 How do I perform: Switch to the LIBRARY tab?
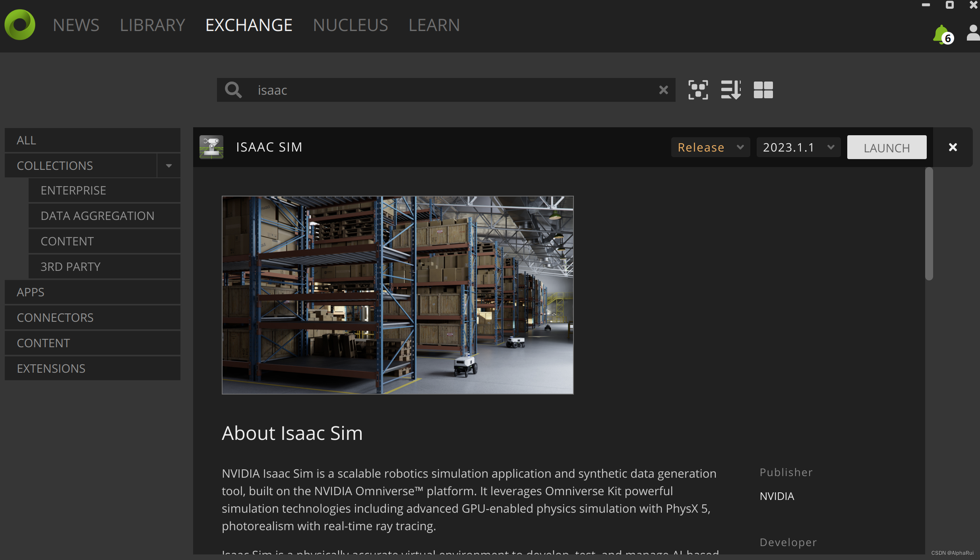152,25
